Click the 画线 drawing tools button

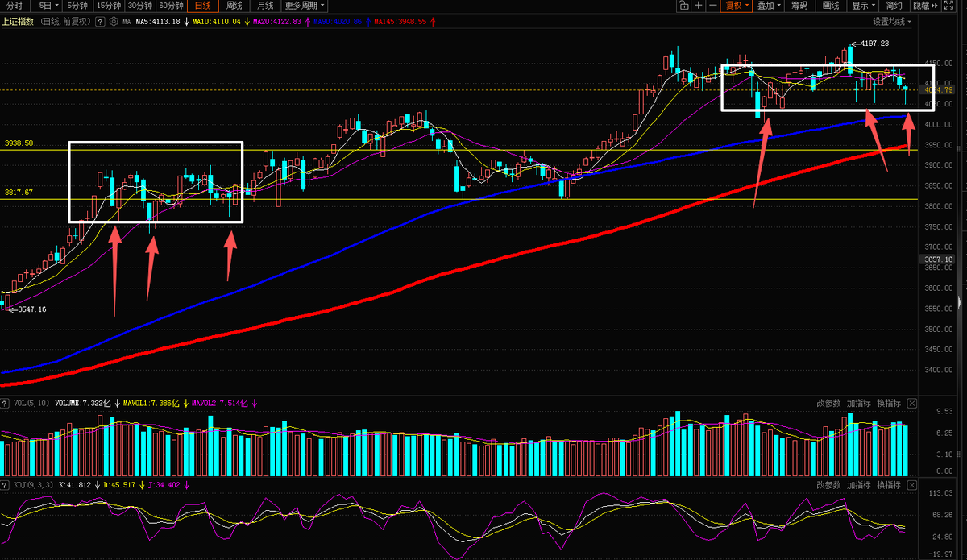click(x=831, y=6)
